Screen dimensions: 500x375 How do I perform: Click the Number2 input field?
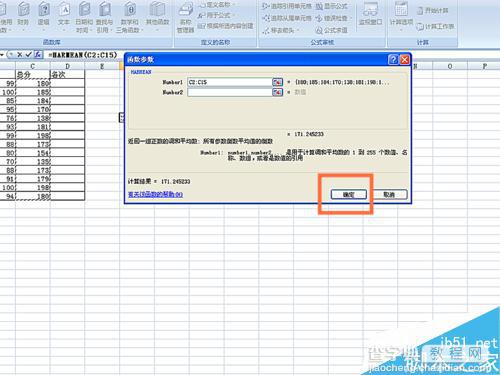230,92
